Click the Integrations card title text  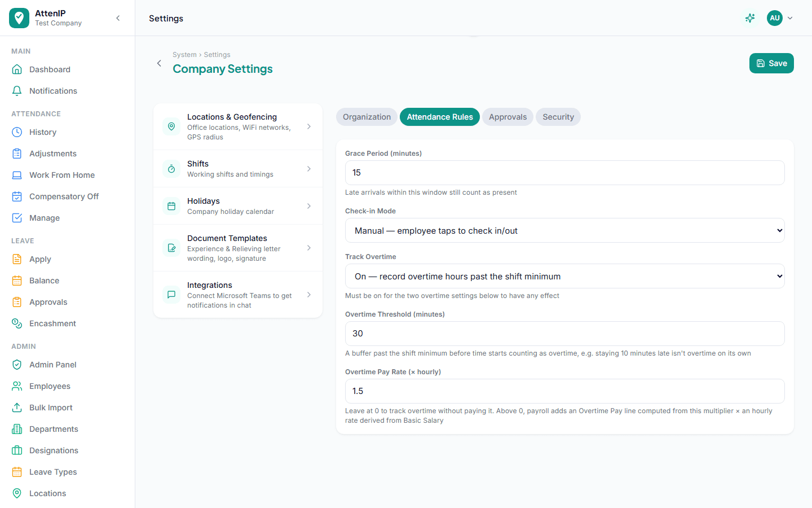coord(210,285)
